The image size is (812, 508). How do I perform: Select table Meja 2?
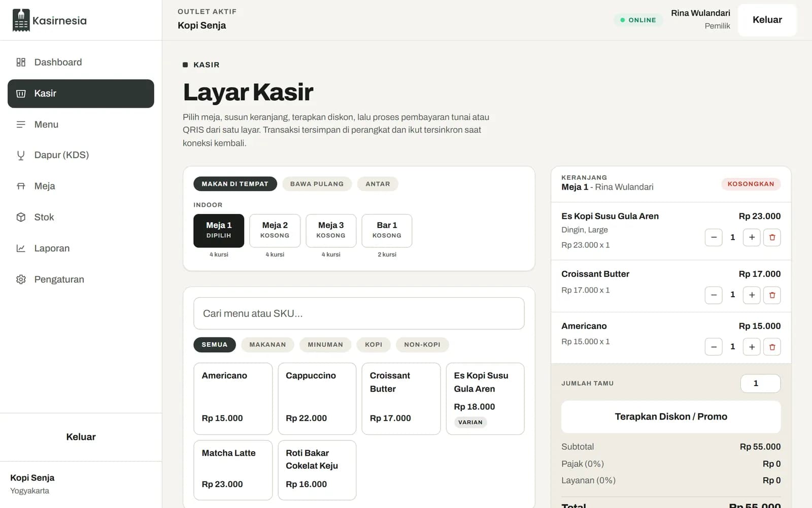[x=275, y=231]
